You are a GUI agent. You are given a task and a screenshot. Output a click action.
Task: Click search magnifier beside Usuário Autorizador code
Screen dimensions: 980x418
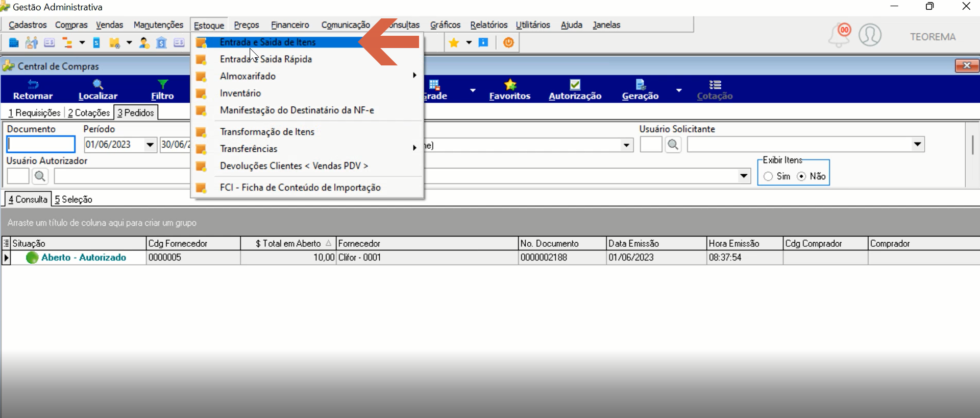[40, 177]
